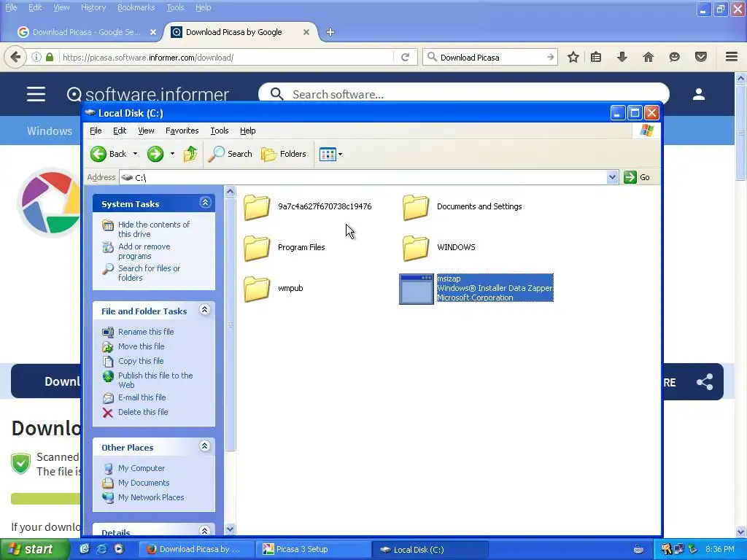The height and width of the screenshot is (560, 747).
Task: Collapse the Other Places panel
Action: tap(205, 446)
